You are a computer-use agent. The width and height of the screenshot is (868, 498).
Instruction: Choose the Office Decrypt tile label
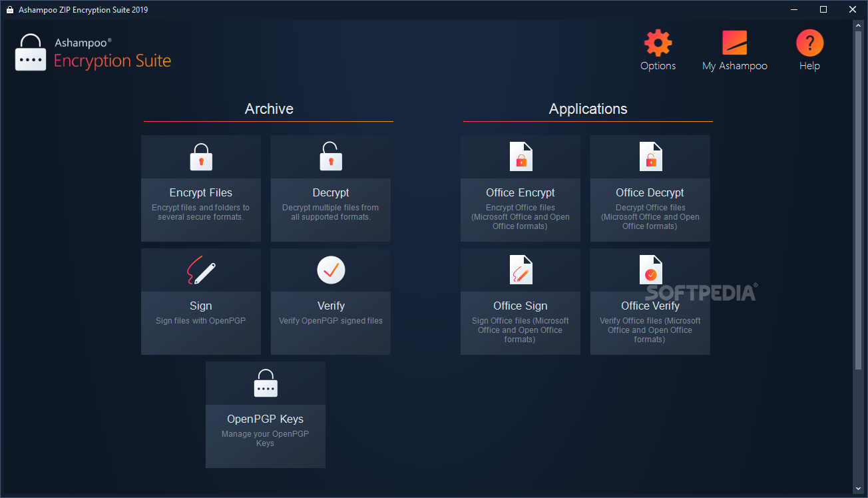pyautogui.click(x=650, y=192)
